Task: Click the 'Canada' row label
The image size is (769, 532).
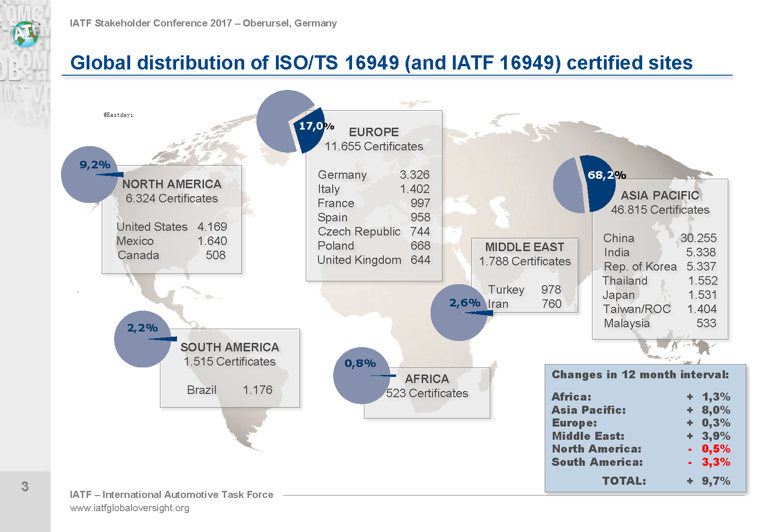Action: 138,255
